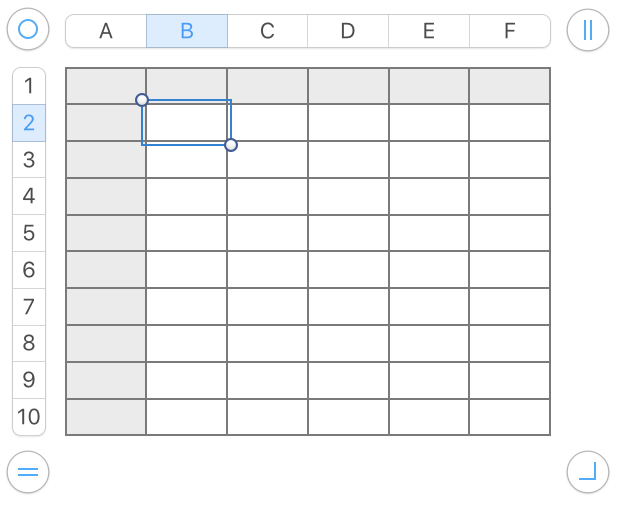Select column B header
Image resolution: width=636 pixels, height=512 pixels.
187,31
